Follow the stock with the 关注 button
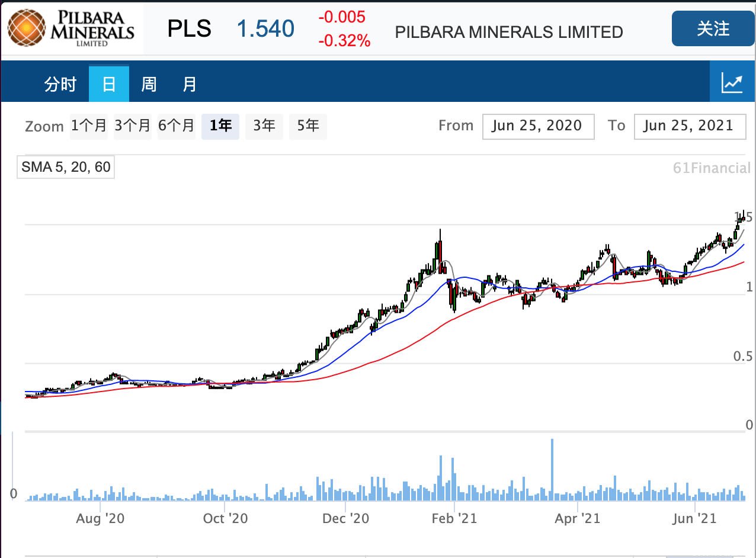 [713, 28]
